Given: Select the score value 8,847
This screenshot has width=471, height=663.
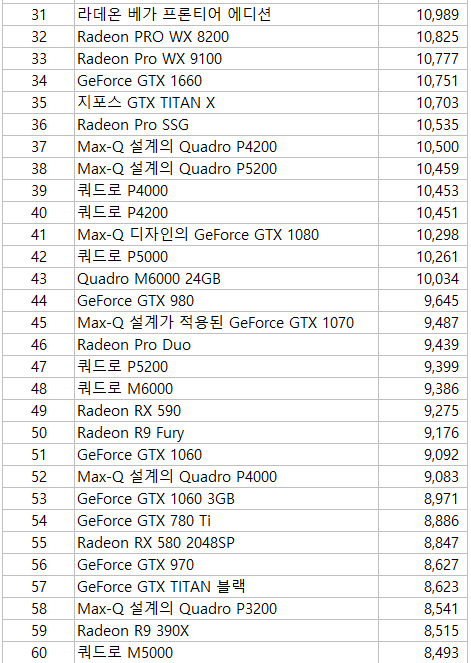Looking at the screenshot, I should [441, 543].
